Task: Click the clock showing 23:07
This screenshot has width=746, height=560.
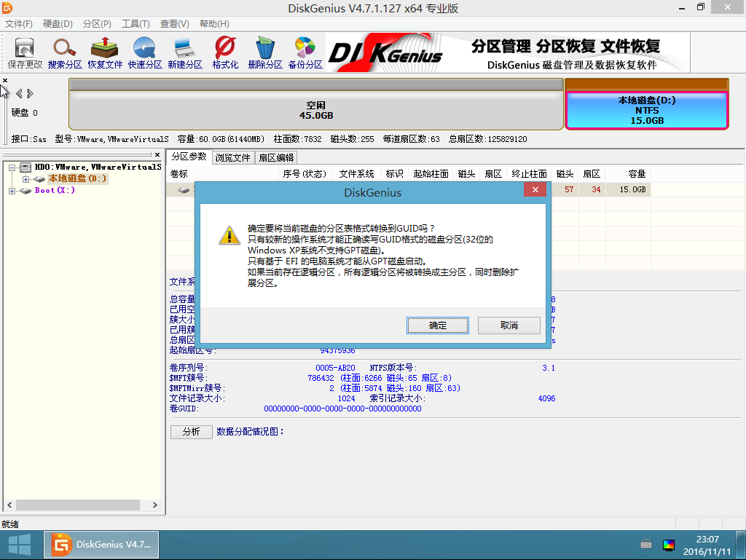Action: [707, 540]
